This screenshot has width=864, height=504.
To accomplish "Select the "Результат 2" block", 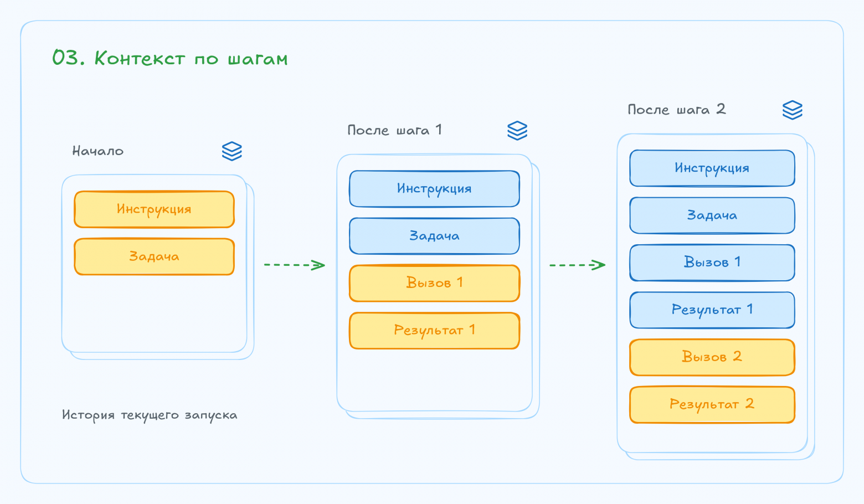I will 712,404.
